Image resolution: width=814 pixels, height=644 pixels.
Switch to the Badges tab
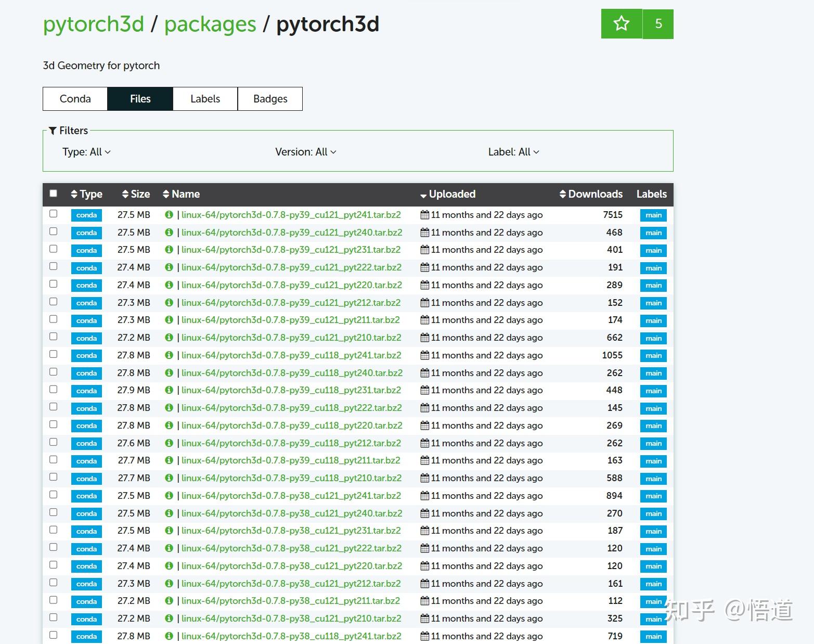[270, 98]
